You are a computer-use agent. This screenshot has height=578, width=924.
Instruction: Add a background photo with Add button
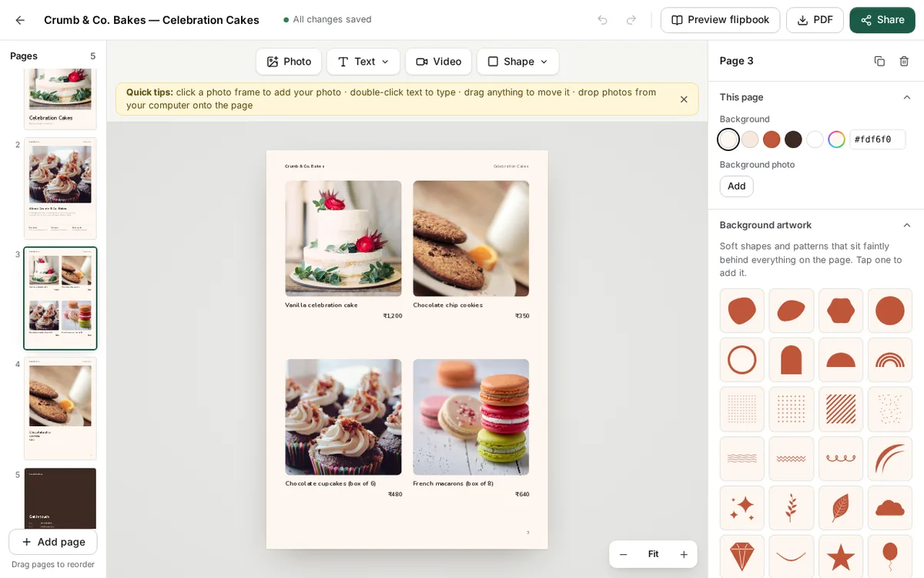[737, 186]
